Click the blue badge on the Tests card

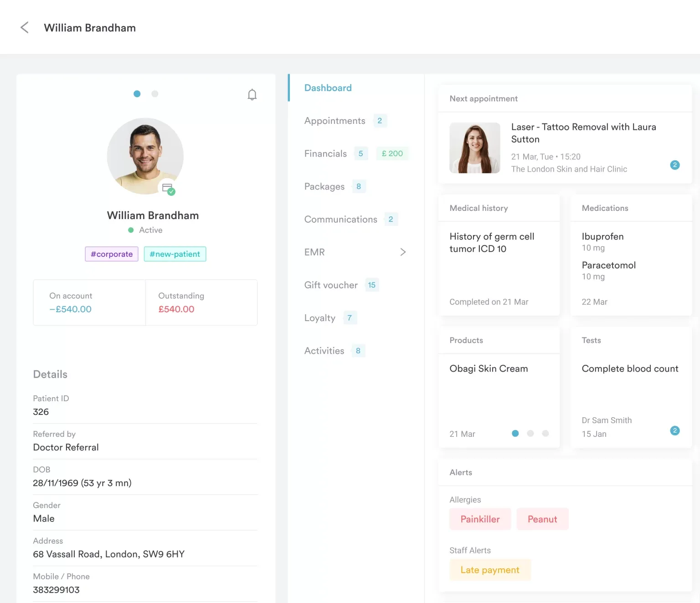[675, 430]
